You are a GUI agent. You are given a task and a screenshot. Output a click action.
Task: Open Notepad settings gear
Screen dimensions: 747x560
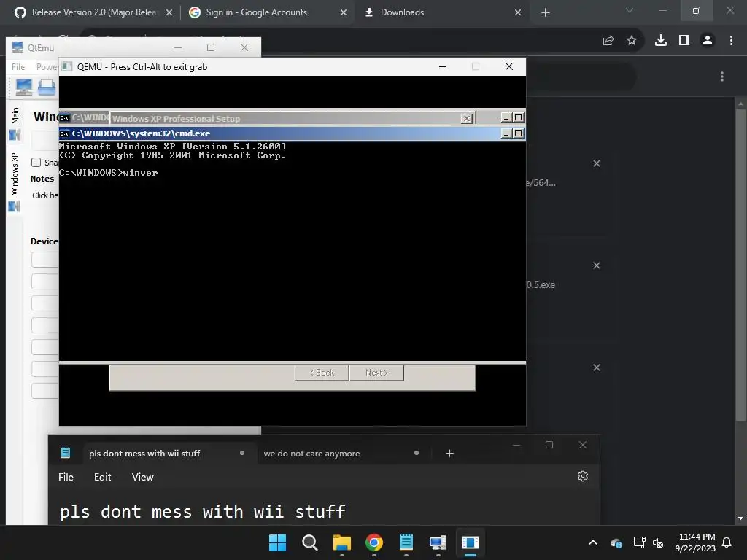click(x=583, y=476)
